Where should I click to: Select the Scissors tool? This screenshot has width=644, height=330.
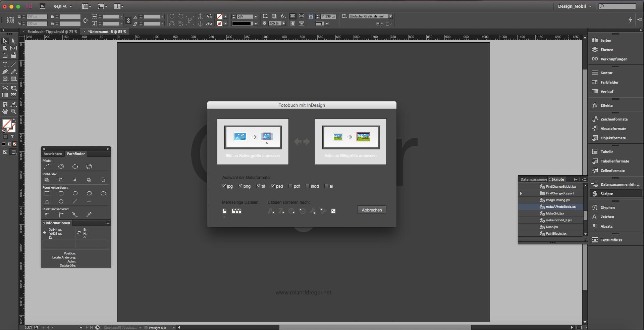(5, 88)
